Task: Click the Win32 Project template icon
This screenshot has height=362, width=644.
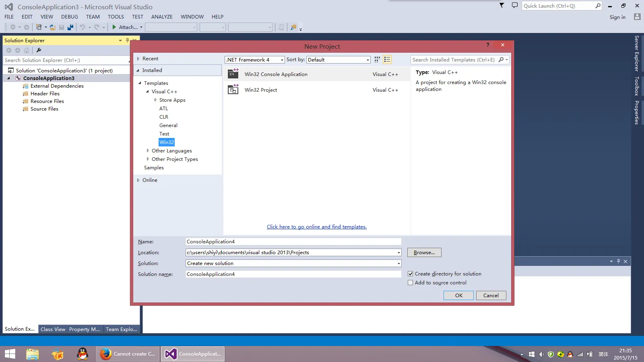Action: pyautogui.click(x=233, y=89)
